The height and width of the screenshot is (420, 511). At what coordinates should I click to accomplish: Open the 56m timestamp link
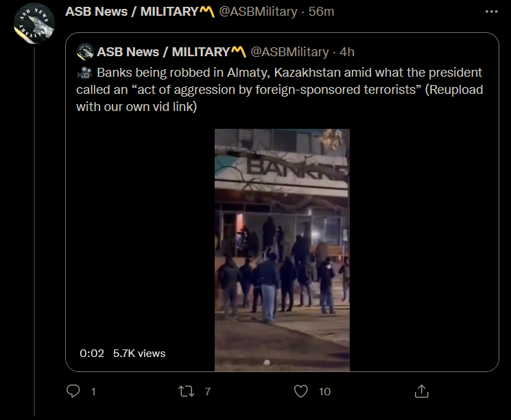pyautogui.click(x=320, y=12)
